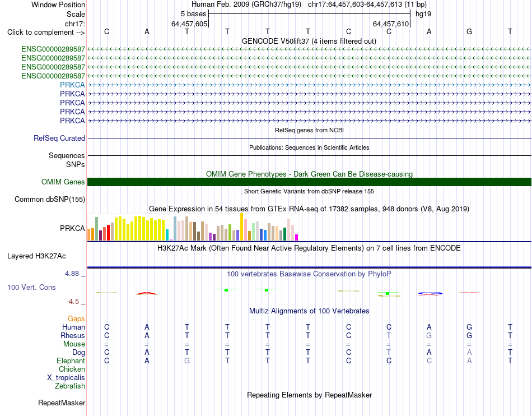The width and height of the screenshot is (532, 416).
Task: Click the light-blue highlighted PRKCA transcript label
Action: tap(72, 85)
